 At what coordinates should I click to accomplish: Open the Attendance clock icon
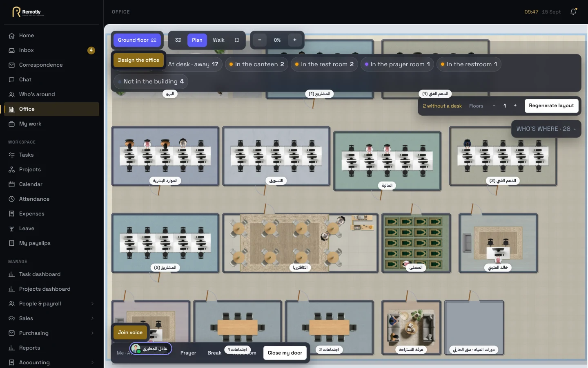12,199
